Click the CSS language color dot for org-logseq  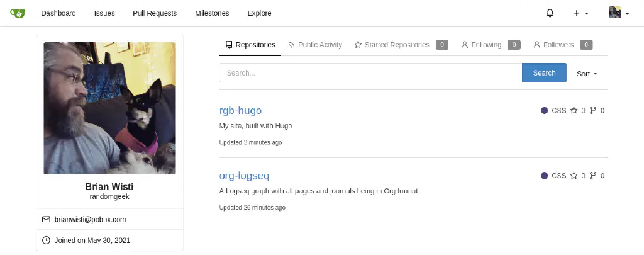pos(544,176)
